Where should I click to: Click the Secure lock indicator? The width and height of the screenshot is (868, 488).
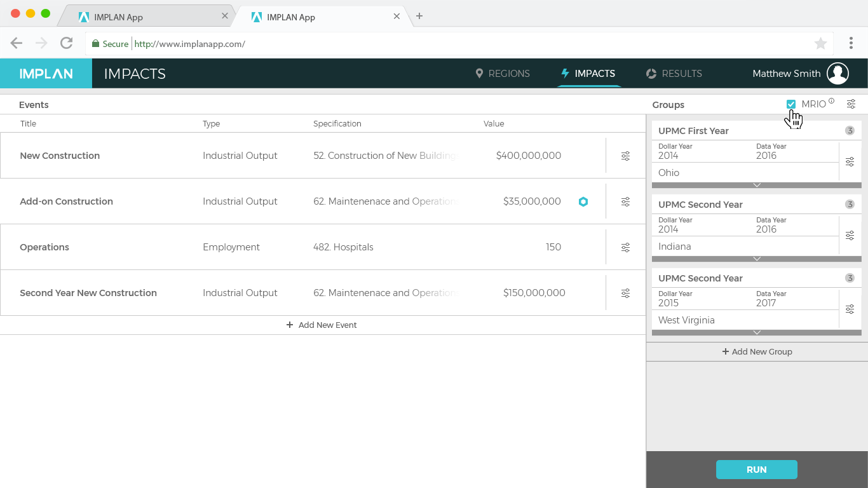click(110, 44)
